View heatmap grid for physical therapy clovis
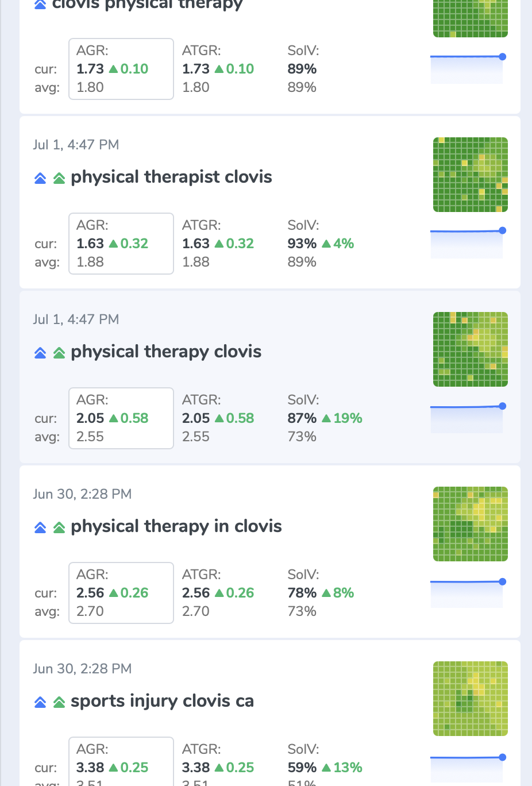Image resolution: width=532 pixels, height=786 pixels. [471, 349]
